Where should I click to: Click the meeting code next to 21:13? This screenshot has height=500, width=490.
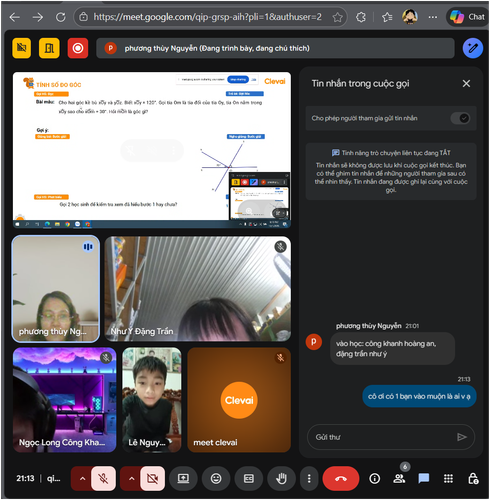pyautogui.click(x=53, y=479)
